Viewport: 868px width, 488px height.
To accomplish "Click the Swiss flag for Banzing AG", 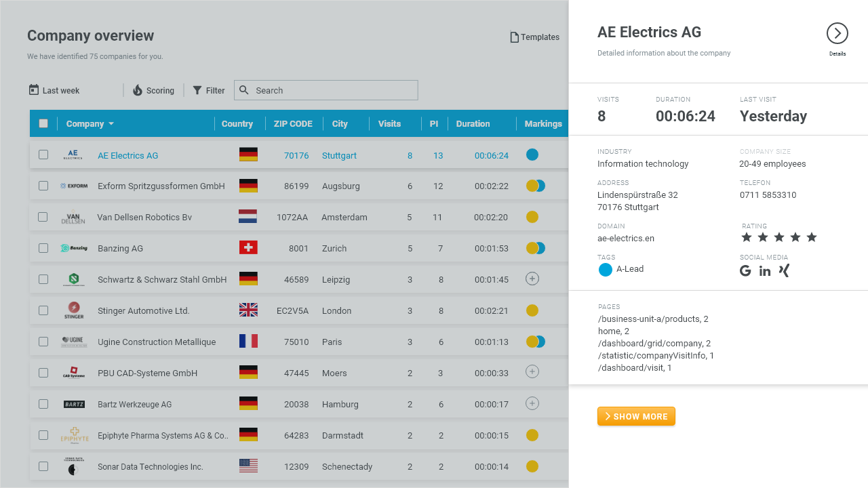I will 248,248.
